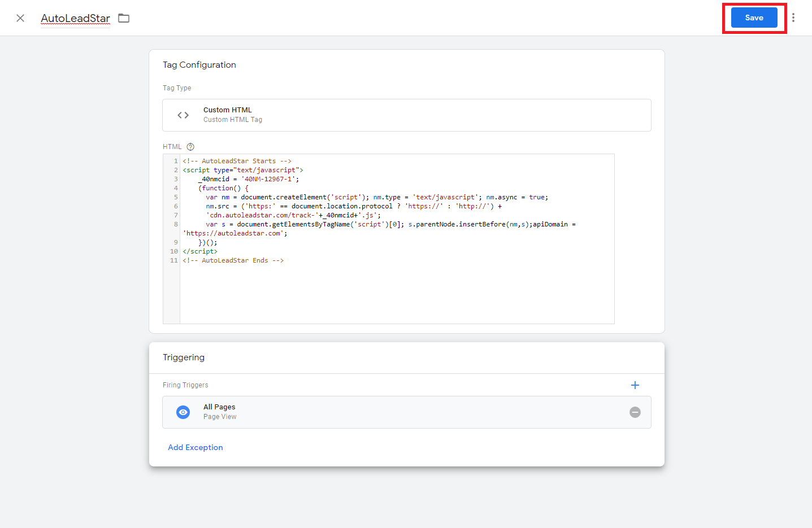Click the folder icon beside the tag name
The height and width of the screenshot is (528, 812).
(124, 18)
